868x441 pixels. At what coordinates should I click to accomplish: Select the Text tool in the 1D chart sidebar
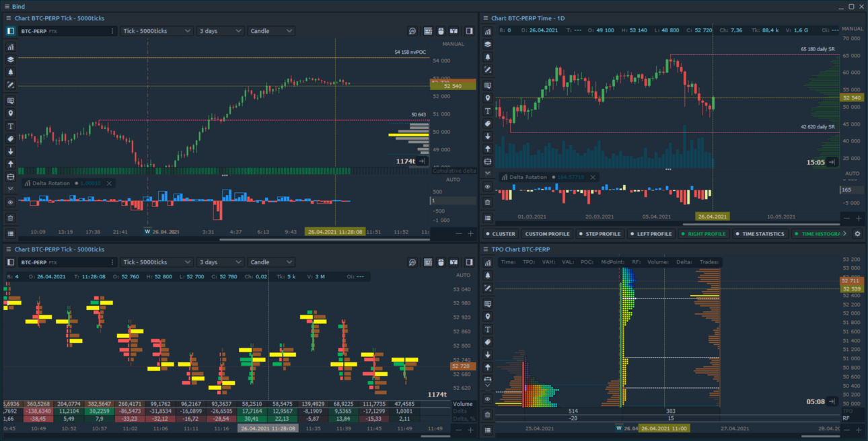point(488,111)
